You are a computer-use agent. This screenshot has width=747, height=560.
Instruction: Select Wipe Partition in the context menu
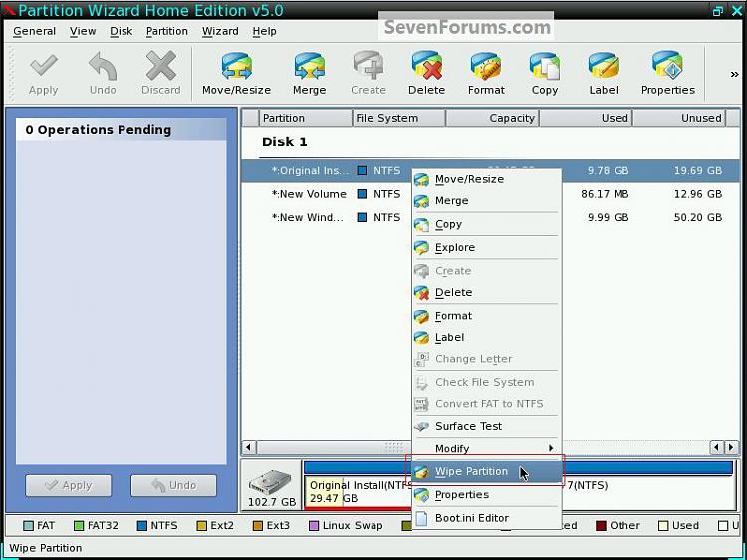tap(486, 471)
